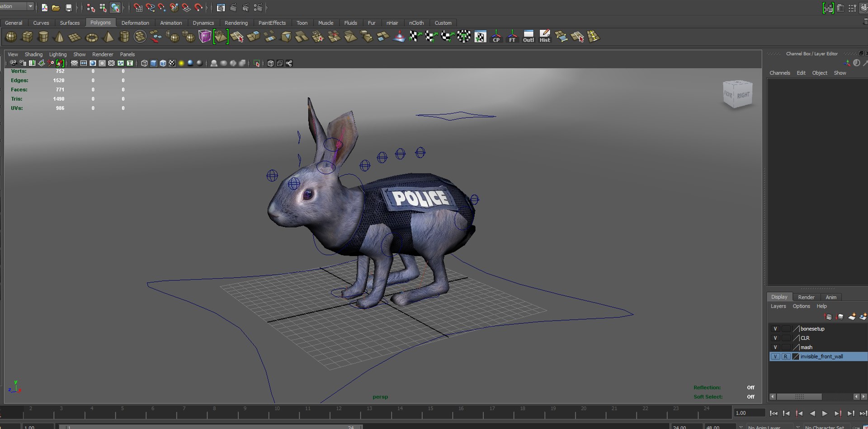This screenshot has height=429, width=868.
Task: Click the open folder icon in top toolbar
Action: pyautogui.click(x=56, y=8)
